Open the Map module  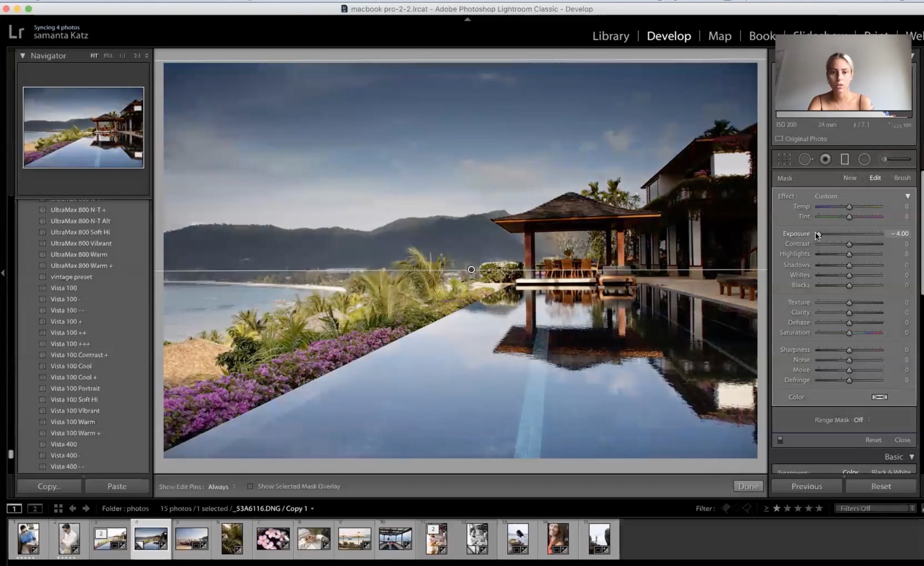[720, 36]
